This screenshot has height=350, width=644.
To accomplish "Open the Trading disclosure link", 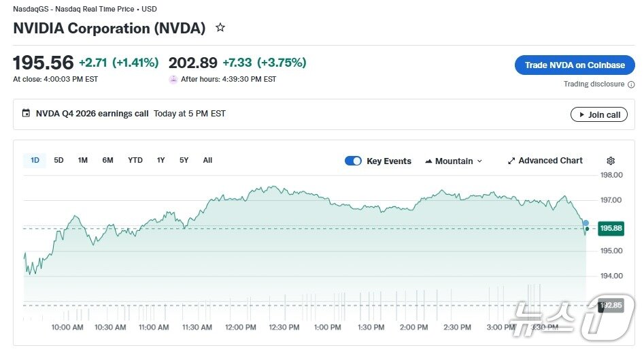I will coord(594,84).
